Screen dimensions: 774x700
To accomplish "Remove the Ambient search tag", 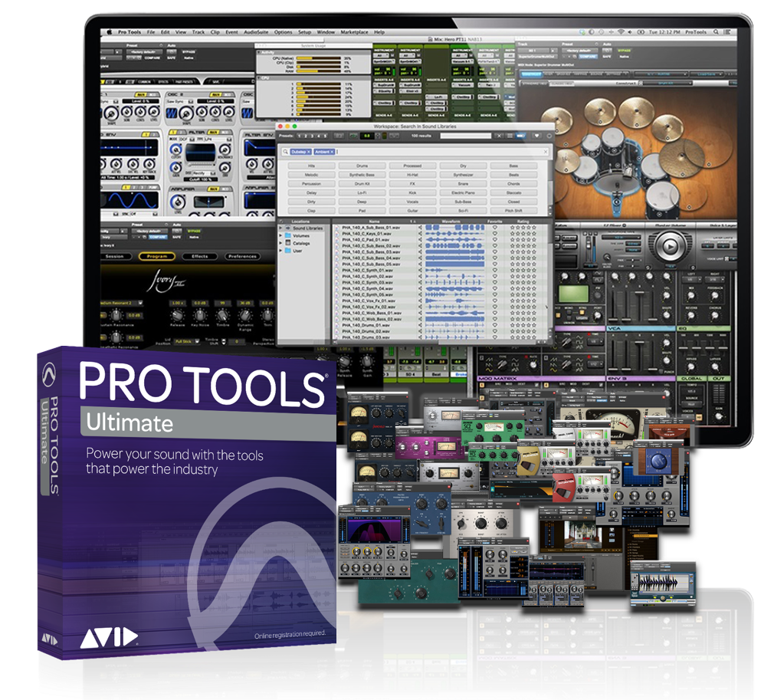I will pyautogui.click(x=332, y=152).
